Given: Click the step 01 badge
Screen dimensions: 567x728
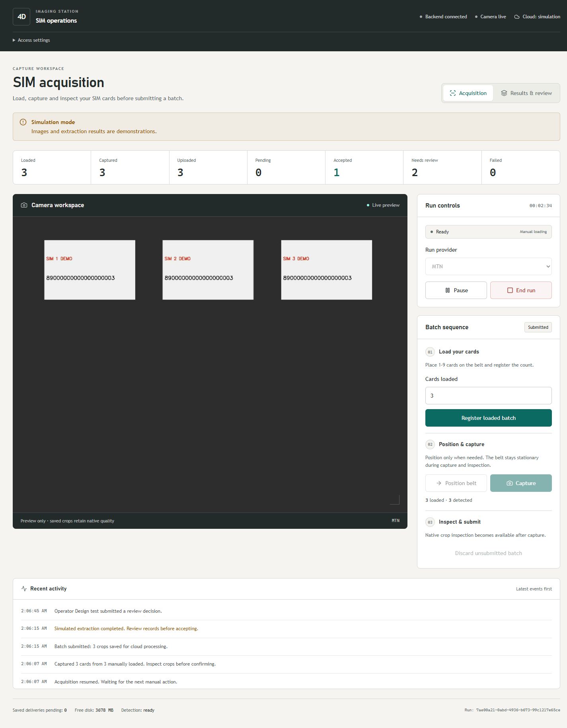Looking at the screenshot, I should tap(430, 352).
